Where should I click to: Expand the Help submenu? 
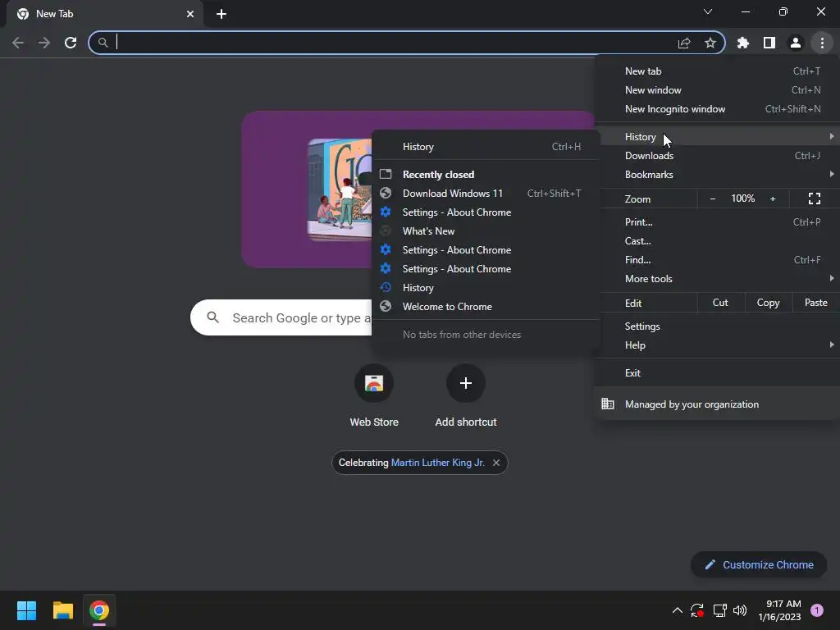point(717,345)
